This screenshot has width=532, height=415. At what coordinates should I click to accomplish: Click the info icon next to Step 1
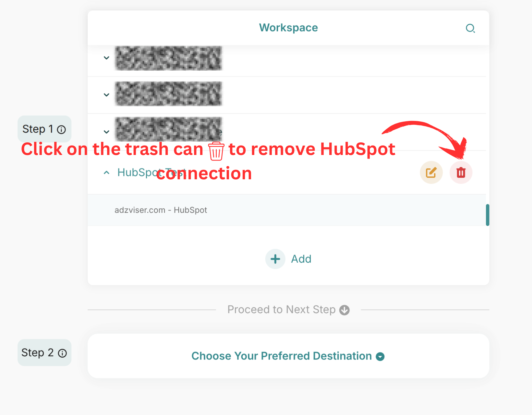pyautogui.click(x=62, y=129)
